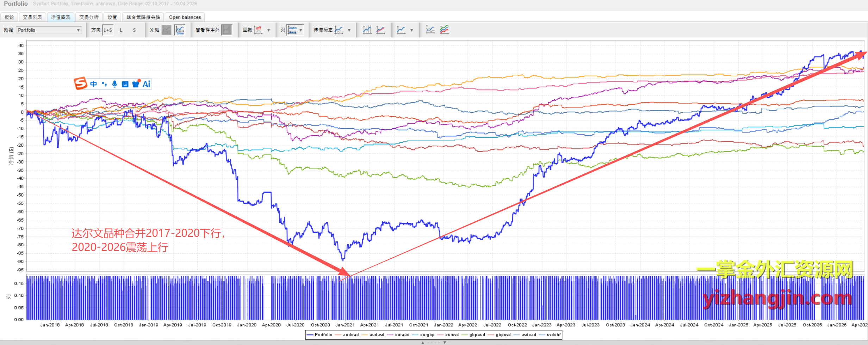Click the down arrow on bottom splitter

click(x=445, y=343)
